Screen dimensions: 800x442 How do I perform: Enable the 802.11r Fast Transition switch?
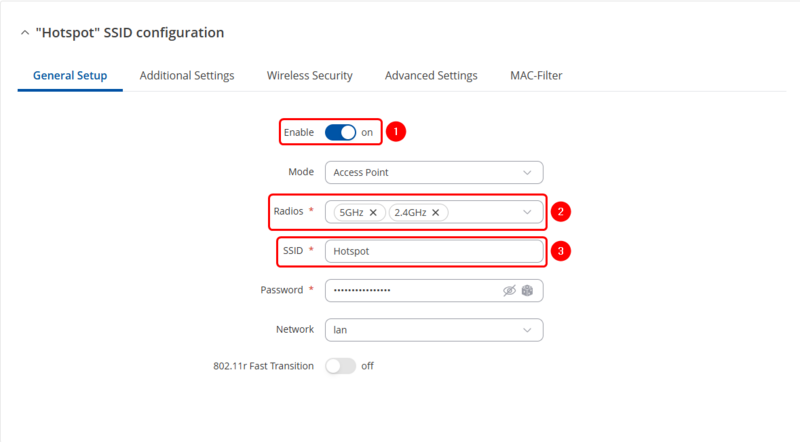340,366
